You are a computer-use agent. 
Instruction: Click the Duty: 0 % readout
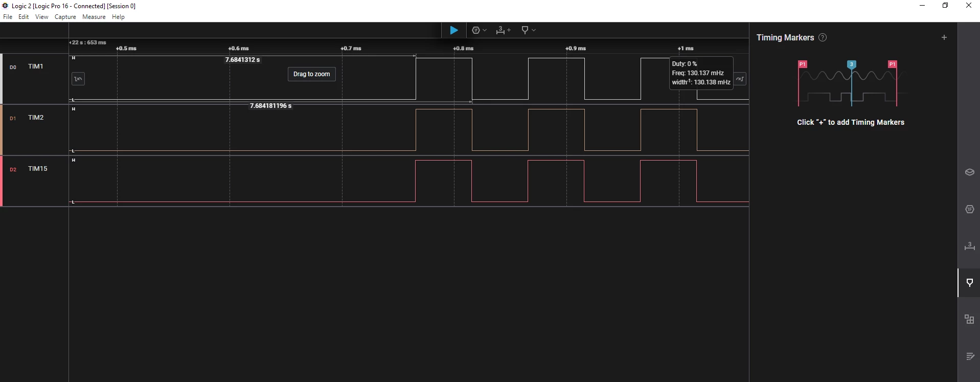[685, 64]
